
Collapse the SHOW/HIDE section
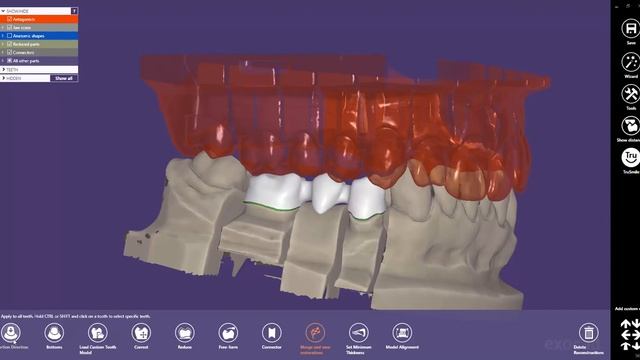click(x=3, y=11)
